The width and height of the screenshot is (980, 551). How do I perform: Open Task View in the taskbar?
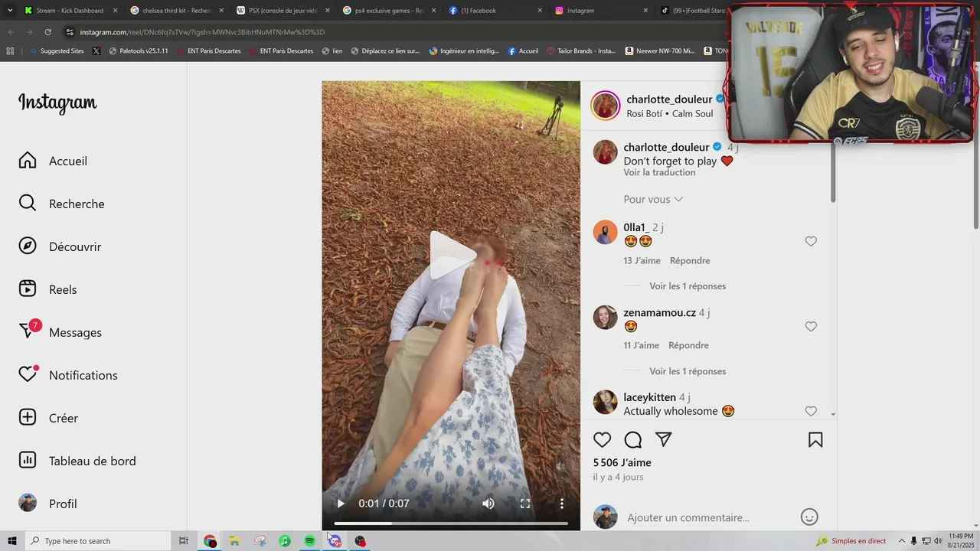184,541
